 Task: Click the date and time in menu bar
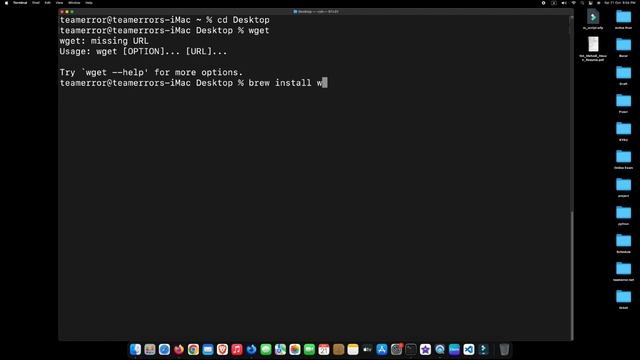(620, 3)
